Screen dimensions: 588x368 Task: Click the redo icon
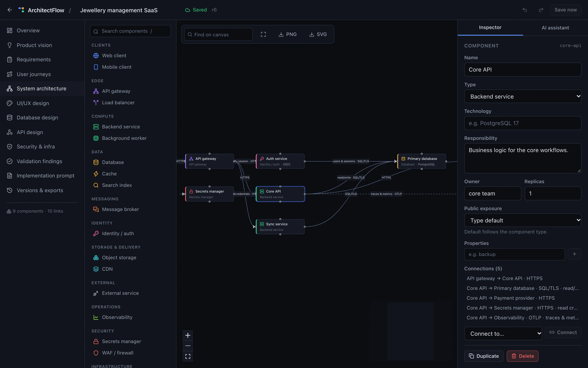coord(541,10)
